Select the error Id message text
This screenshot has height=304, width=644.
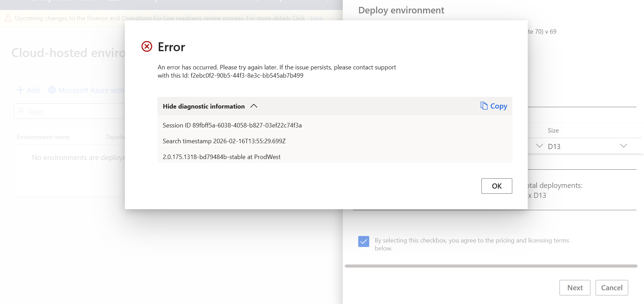click(276, 71)
